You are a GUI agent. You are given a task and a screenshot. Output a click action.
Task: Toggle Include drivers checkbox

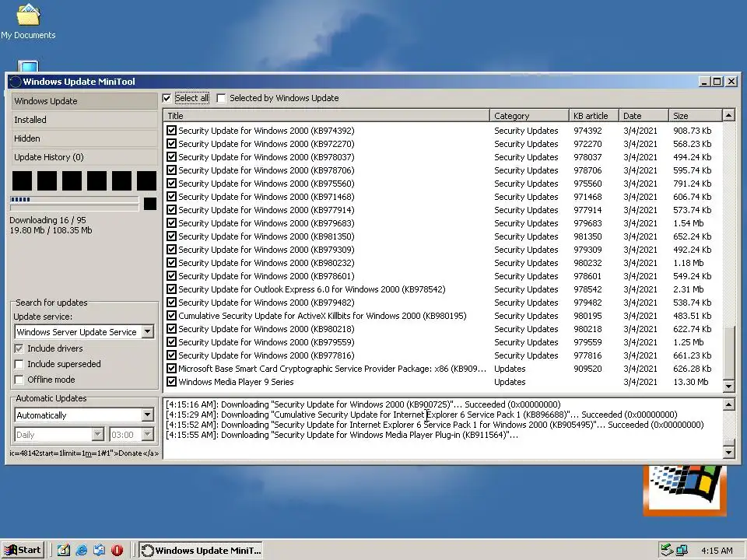(x=19, y=348)
